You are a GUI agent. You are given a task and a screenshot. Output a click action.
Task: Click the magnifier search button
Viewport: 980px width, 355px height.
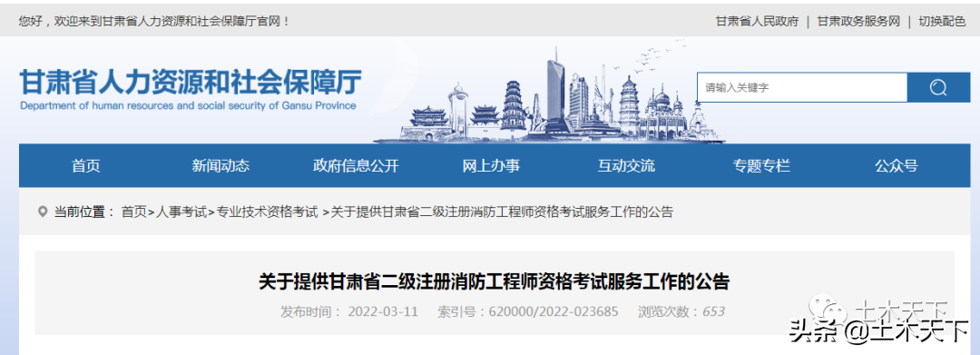tap(938, 87)
